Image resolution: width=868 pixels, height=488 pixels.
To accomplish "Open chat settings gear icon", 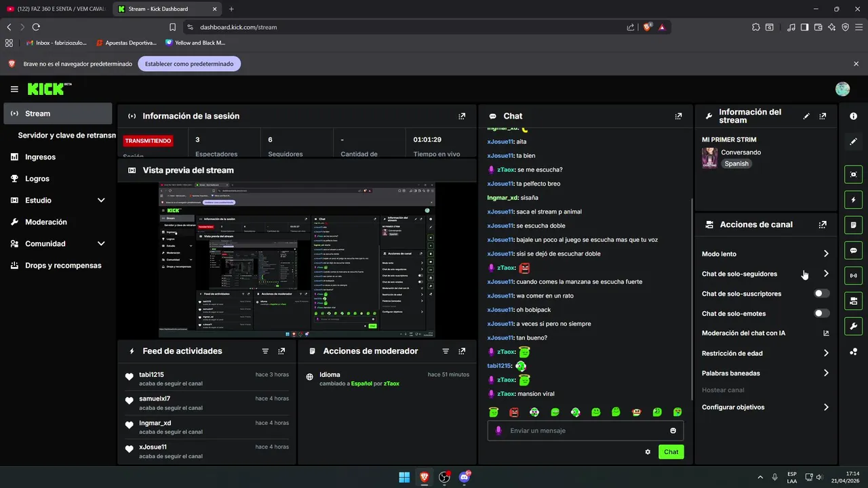I will (648, 452).
